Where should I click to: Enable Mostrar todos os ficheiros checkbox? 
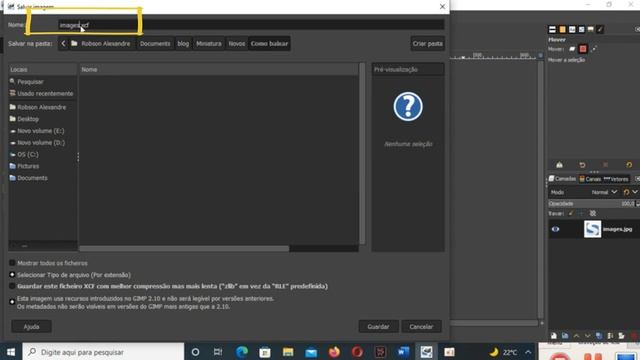point(12,263)
